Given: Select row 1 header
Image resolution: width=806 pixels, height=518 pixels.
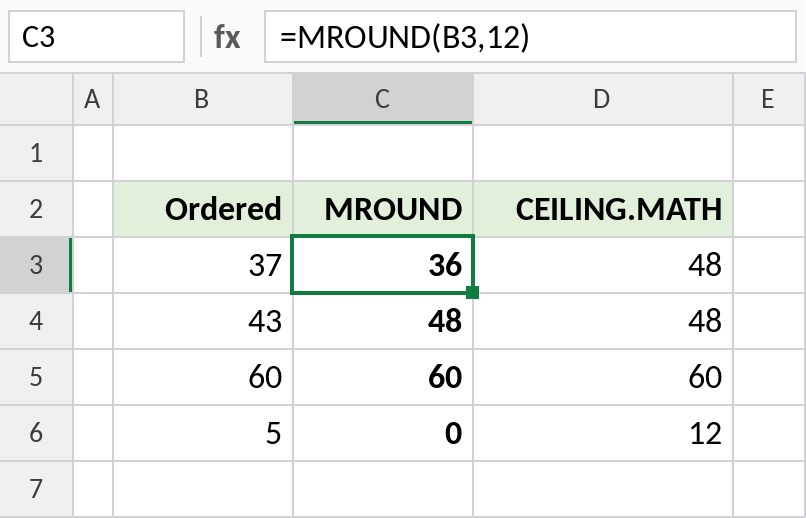Looking at the screenshot, I should (x=36, y=153).
